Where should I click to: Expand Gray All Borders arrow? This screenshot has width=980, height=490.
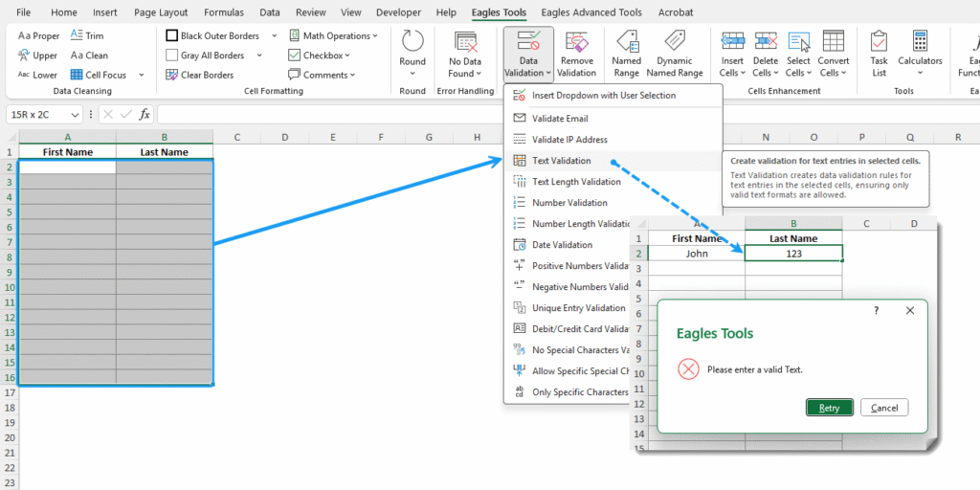tap(258, 55)
